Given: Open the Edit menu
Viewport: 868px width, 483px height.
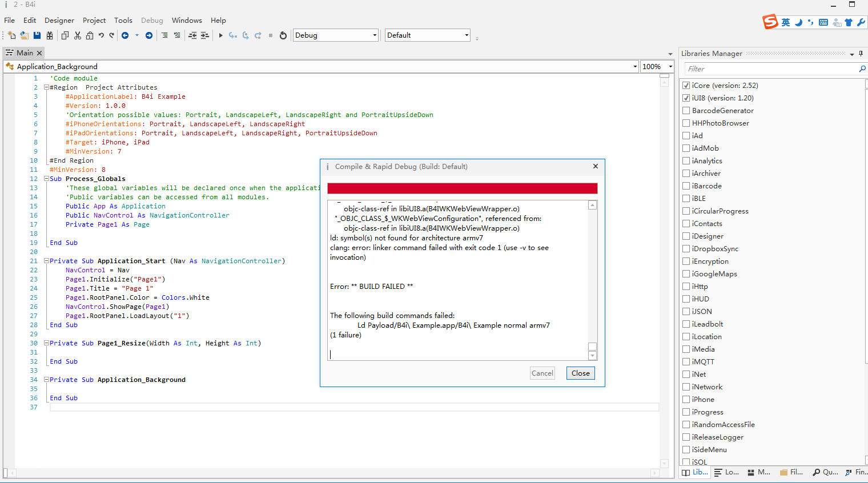Looking at the screenshot, I should tap(30, 21).
